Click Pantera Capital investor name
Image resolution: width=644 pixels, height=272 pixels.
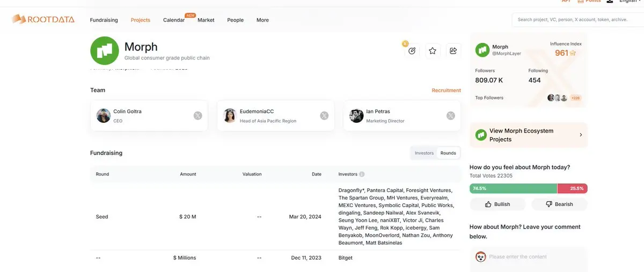(385, 190)
